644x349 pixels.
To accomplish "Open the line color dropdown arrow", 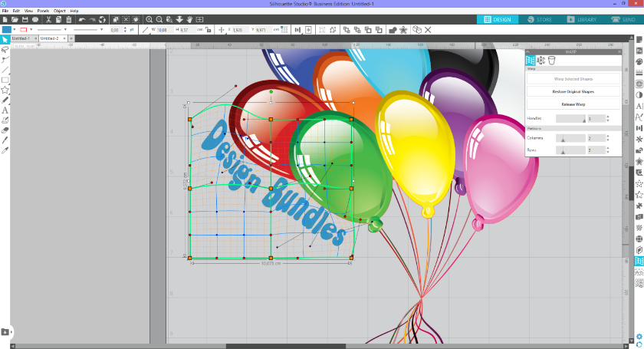I will pos(31,30).
